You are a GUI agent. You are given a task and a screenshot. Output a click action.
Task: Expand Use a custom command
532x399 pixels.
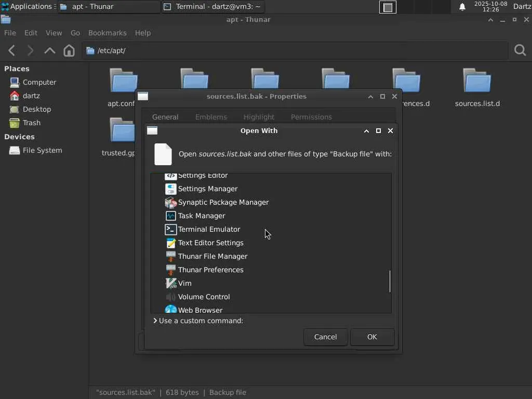pyautogui.click(x=198, y=321)
